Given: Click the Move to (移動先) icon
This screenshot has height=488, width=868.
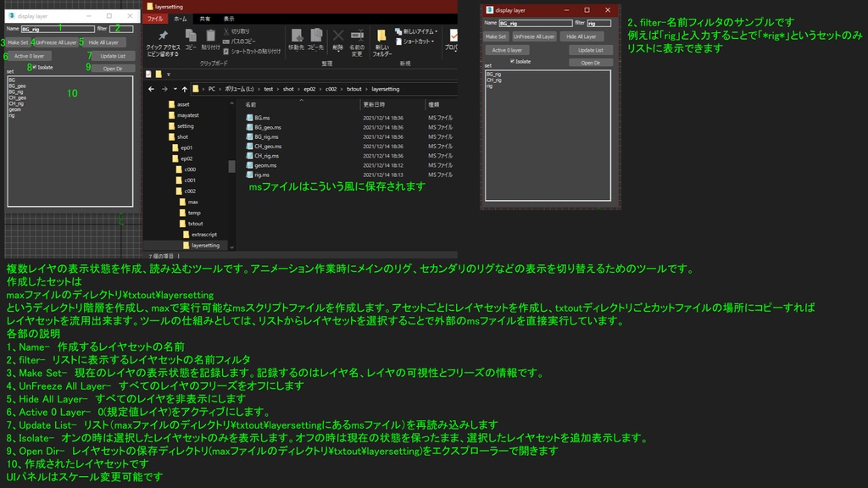Looking at the screenshot, I should point(297,36).
